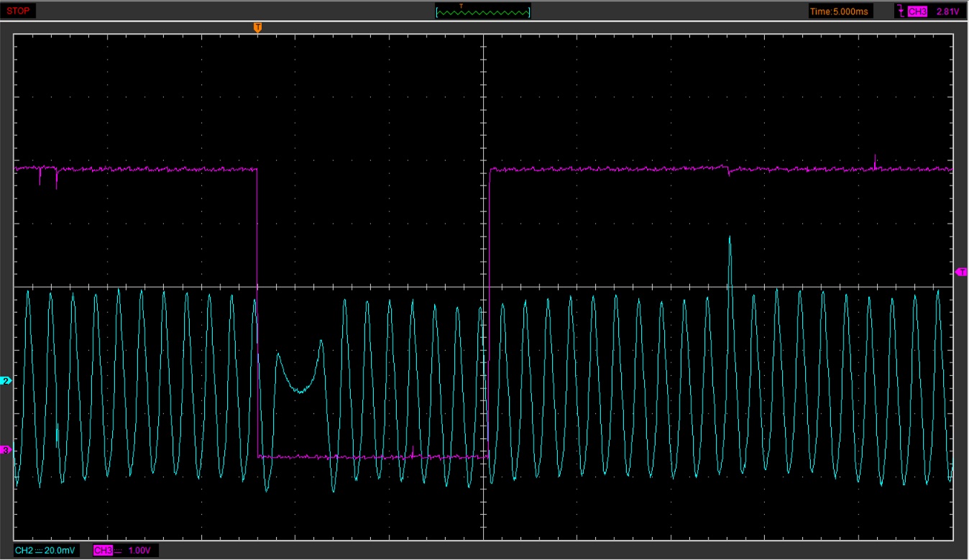969x560 pixels.
Task: Click the STOP acquisition status indicator
Action: pos(18,10)
